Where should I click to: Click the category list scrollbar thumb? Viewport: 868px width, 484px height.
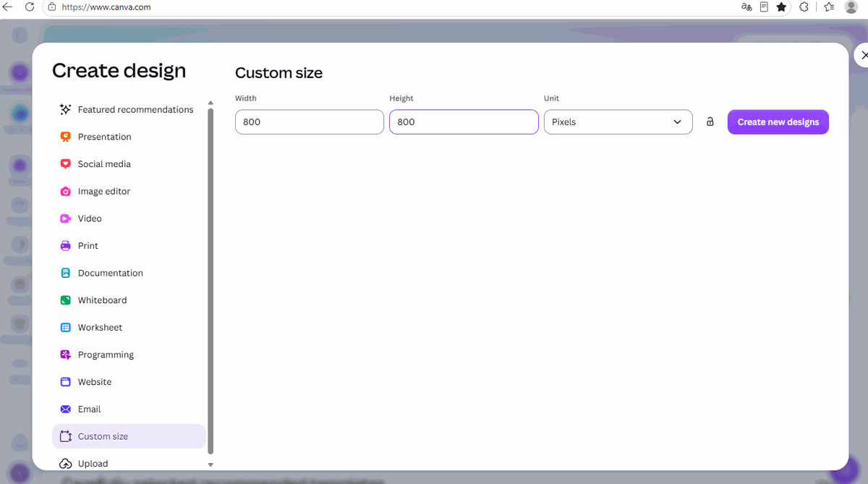pos(210,281)
